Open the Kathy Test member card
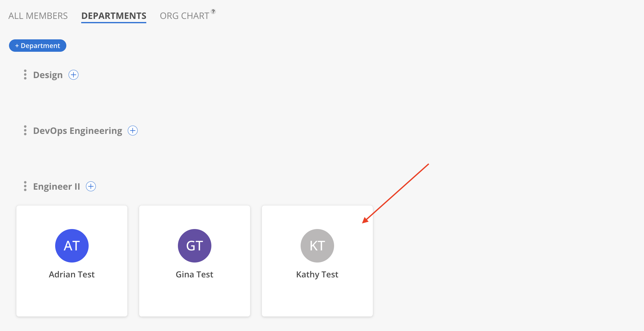 tap(317, 261)
